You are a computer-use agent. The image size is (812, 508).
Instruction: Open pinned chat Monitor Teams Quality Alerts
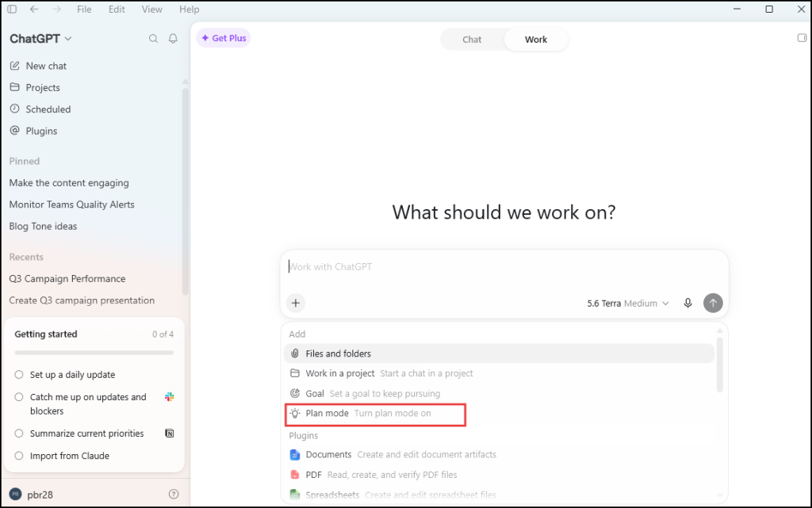pos(71,204)
